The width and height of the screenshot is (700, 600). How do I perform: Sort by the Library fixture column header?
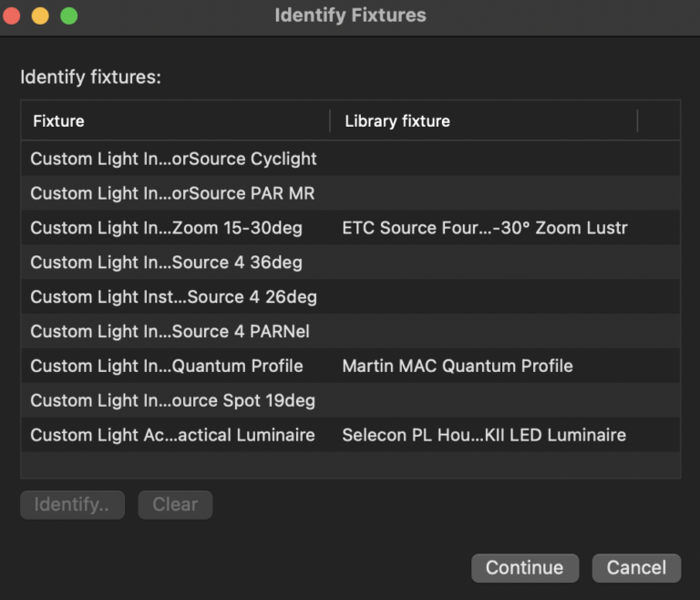[483, 121]
